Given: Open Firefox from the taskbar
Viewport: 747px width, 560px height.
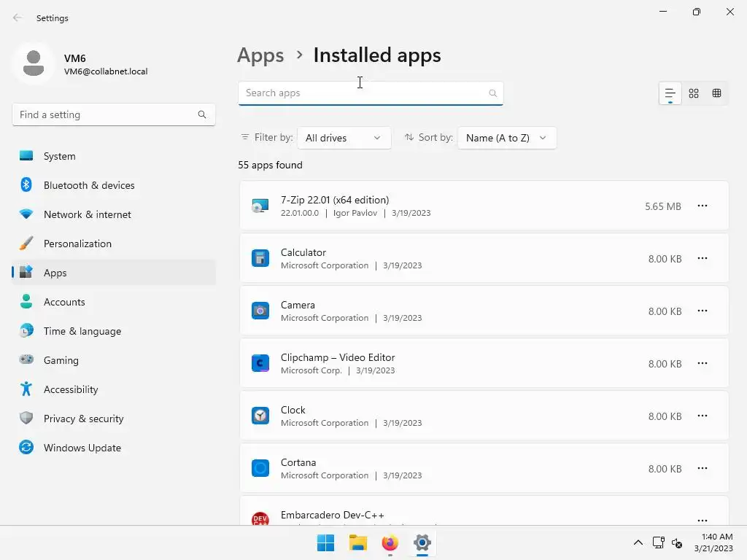Looking at the screenshot, I should coord(390,543).
